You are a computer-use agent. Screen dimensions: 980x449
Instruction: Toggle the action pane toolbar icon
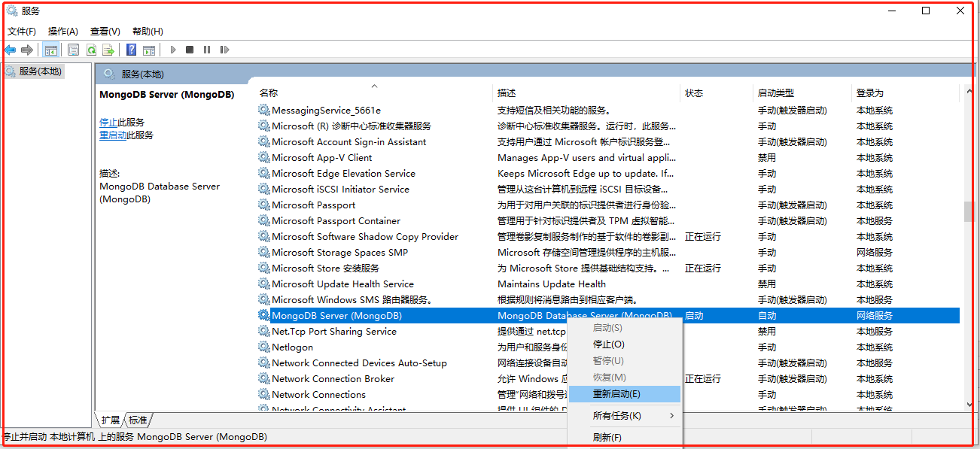[x=149, y=50]
